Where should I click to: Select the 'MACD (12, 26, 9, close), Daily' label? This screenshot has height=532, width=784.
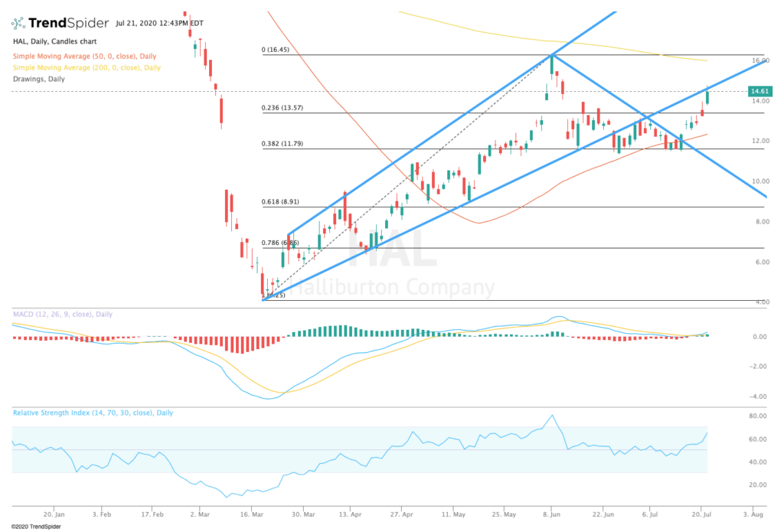(x=63, y=314)
